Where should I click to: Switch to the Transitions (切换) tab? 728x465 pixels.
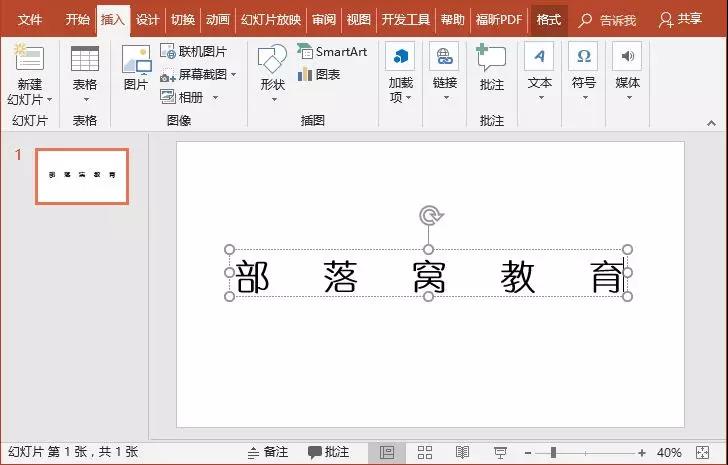(182, 20)
